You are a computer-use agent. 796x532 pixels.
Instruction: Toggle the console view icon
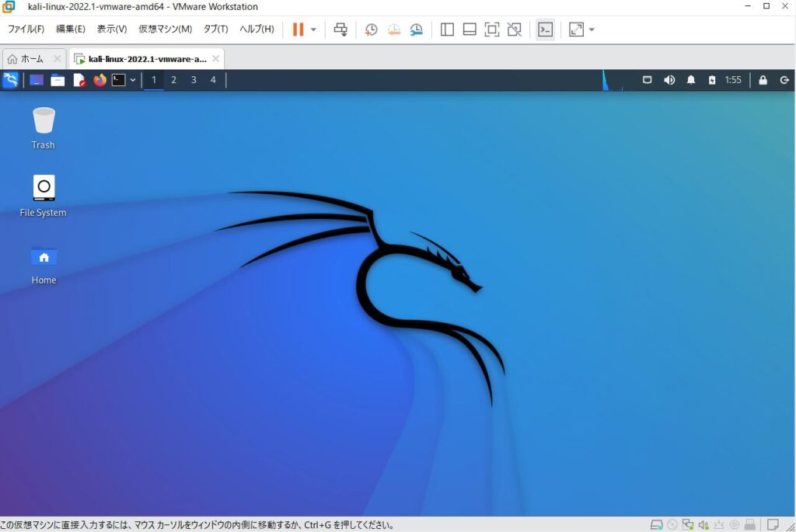tap(545, 30)
